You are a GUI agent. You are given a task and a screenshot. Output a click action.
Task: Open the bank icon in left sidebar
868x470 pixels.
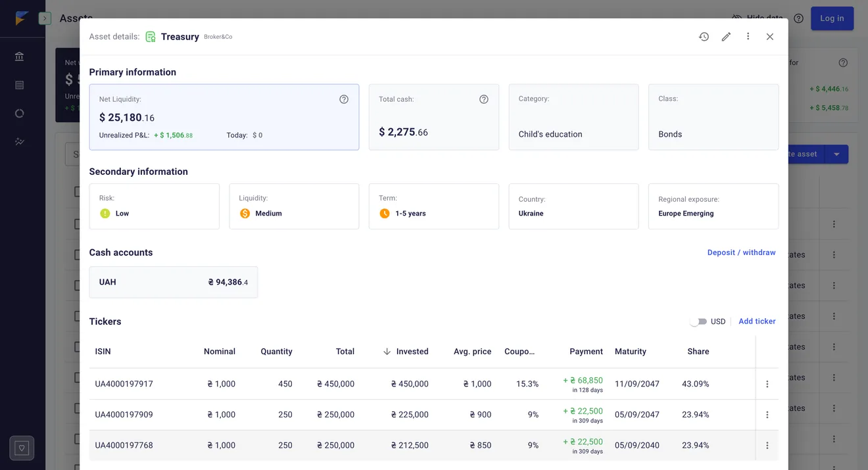[20, 57]
